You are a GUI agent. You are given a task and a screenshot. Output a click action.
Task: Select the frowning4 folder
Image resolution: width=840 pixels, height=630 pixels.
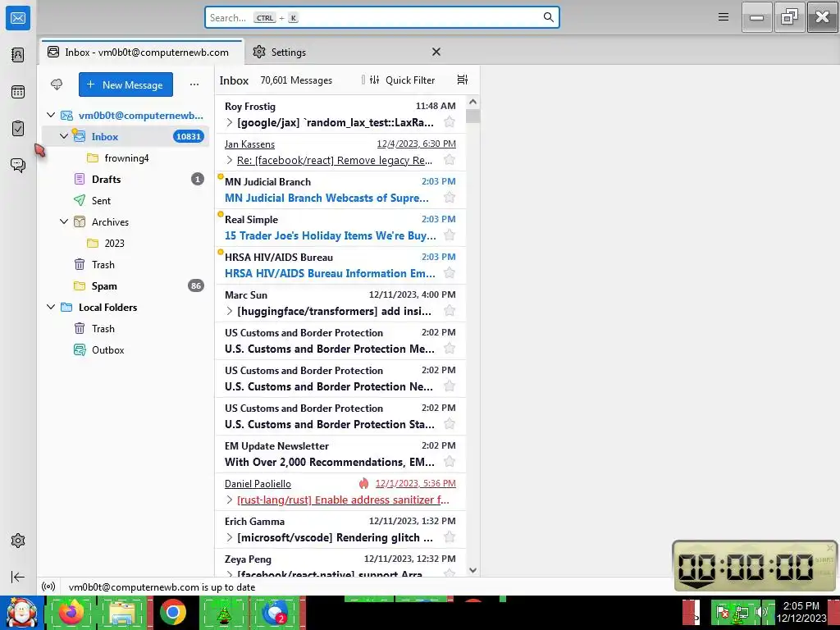126,158
